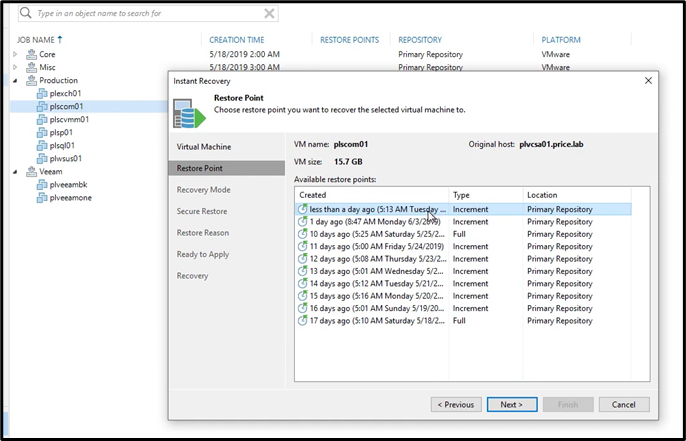Click the Veeam job icon
The width and height of the screenshot is (686, 441).
point(32,172)
